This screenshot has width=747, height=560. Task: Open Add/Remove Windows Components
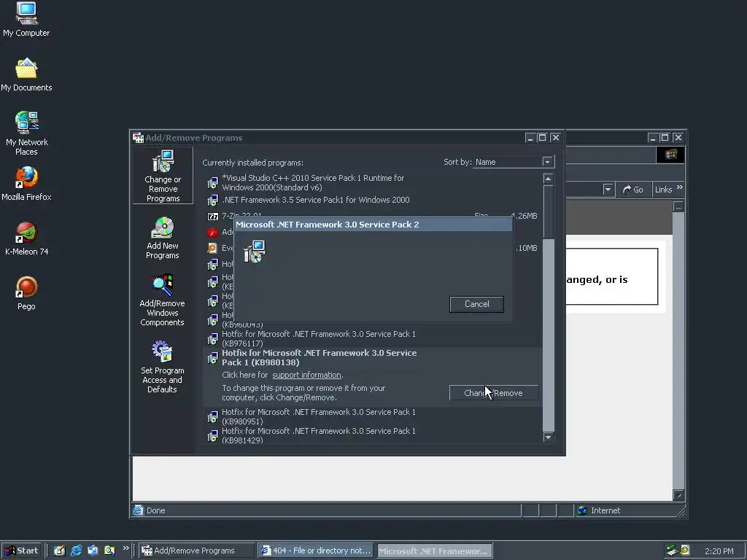[x=163, y=300]
